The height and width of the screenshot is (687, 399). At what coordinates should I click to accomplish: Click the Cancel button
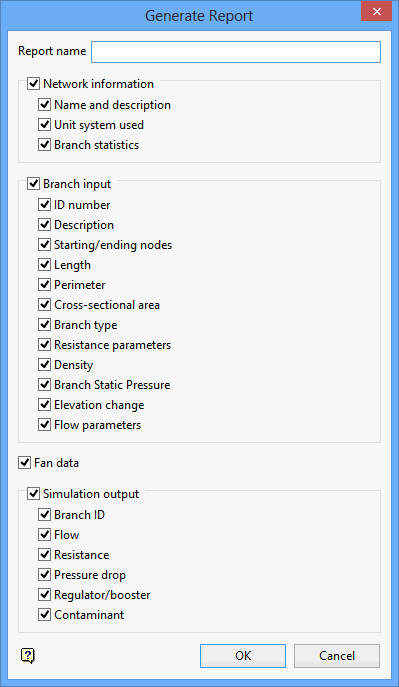click(337, 656)
